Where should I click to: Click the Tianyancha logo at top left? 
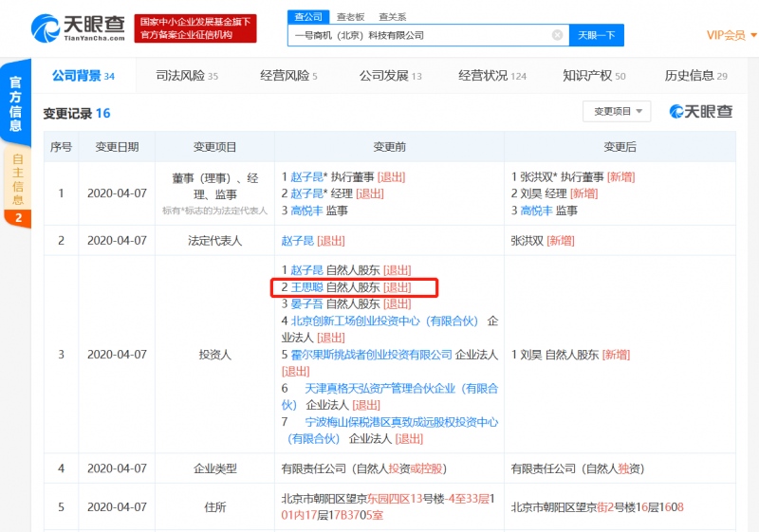(x=76, y=28)
